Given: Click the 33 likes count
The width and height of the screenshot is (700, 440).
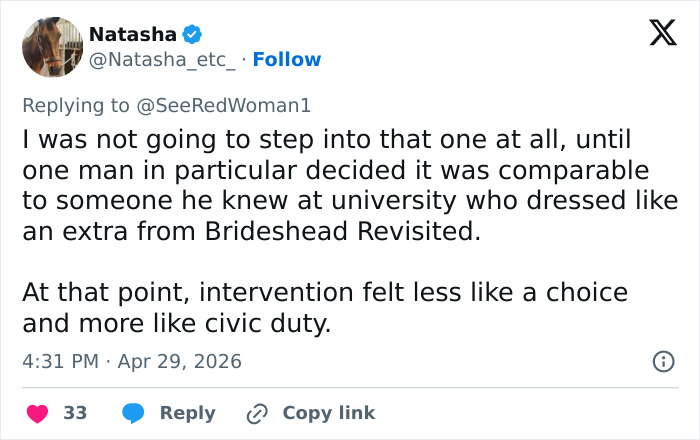Looking at the screenshot, I should (x=75, y=413).
